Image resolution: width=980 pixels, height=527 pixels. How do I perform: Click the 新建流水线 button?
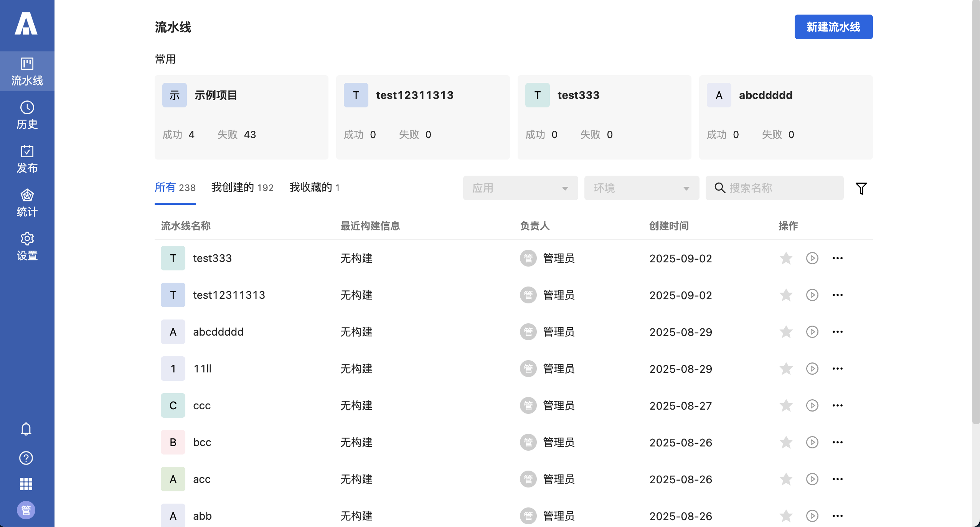point(833,27)
